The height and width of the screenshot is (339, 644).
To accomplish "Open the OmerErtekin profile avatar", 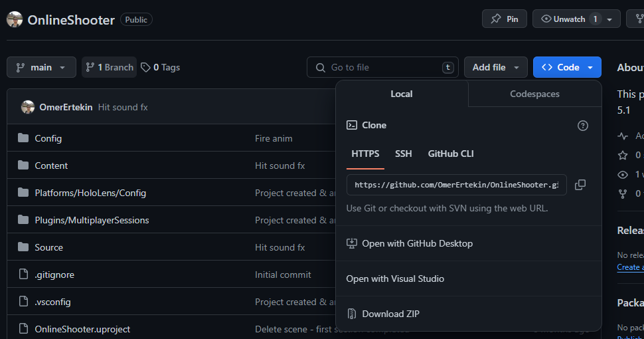I will click(x=28, y=107).
